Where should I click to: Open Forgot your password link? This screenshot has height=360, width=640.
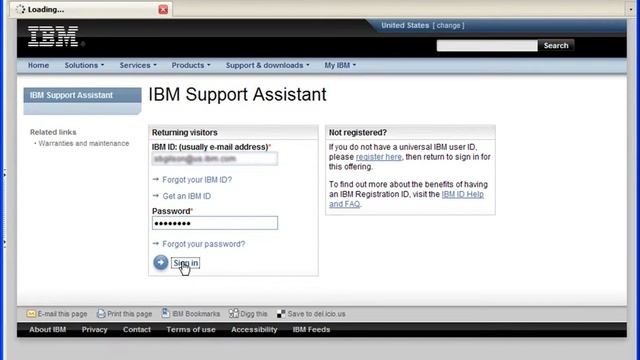204,244
